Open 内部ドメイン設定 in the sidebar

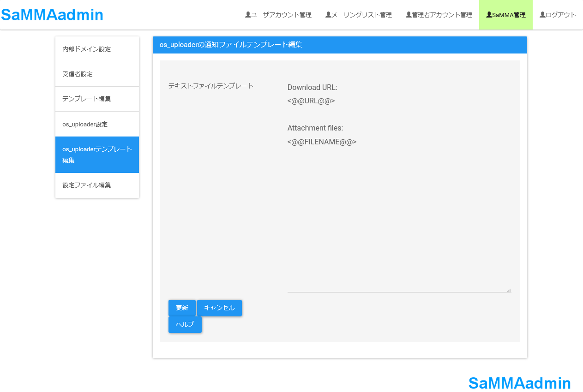[x=97, y=49]
